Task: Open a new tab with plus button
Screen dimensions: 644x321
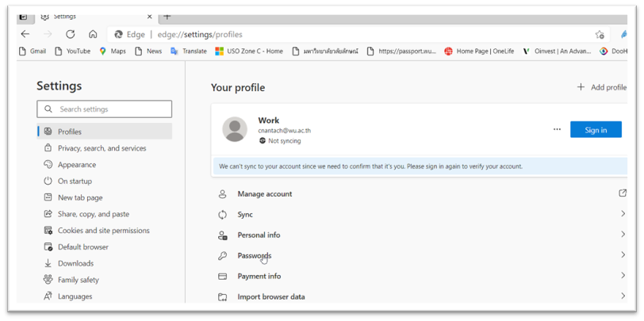Action: point(167,16)
